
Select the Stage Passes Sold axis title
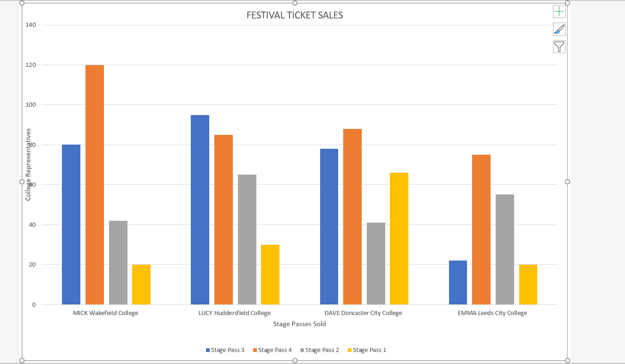point(299,324)
